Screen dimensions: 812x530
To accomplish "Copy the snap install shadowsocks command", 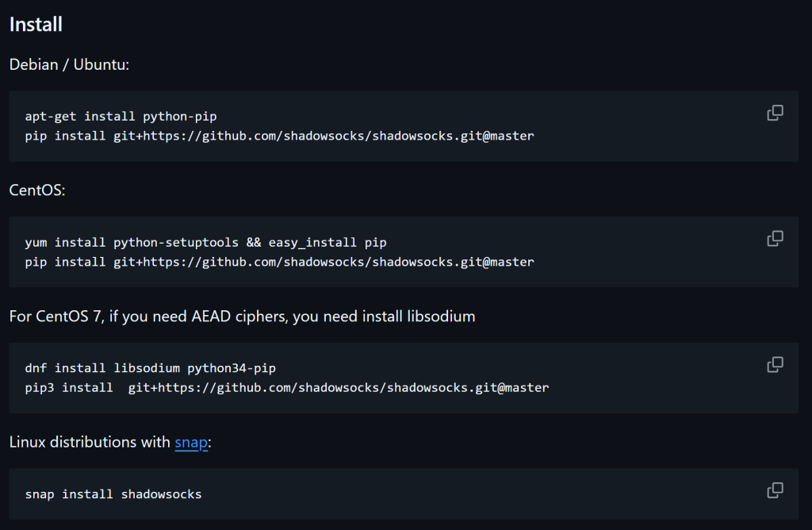I will (x=775, y=490).
